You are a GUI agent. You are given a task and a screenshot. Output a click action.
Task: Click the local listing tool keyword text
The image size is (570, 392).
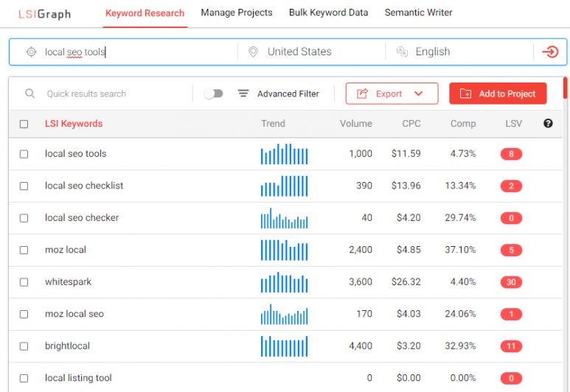(x=78, y=378)
